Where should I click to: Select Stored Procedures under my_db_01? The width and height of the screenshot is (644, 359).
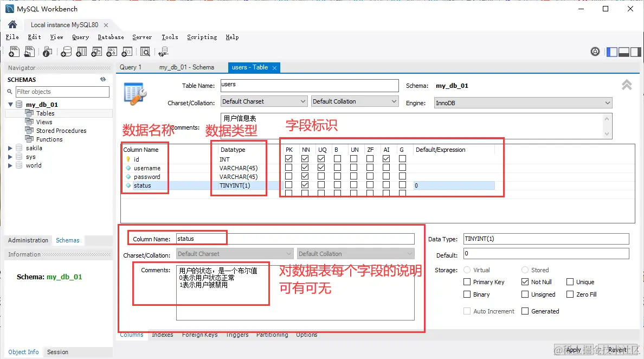tap(61, 131)
